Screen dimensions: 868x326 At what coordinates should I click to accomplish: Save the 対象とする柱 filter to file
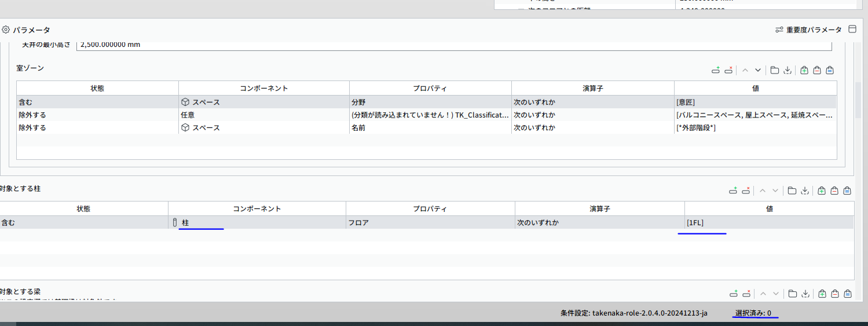805,191
